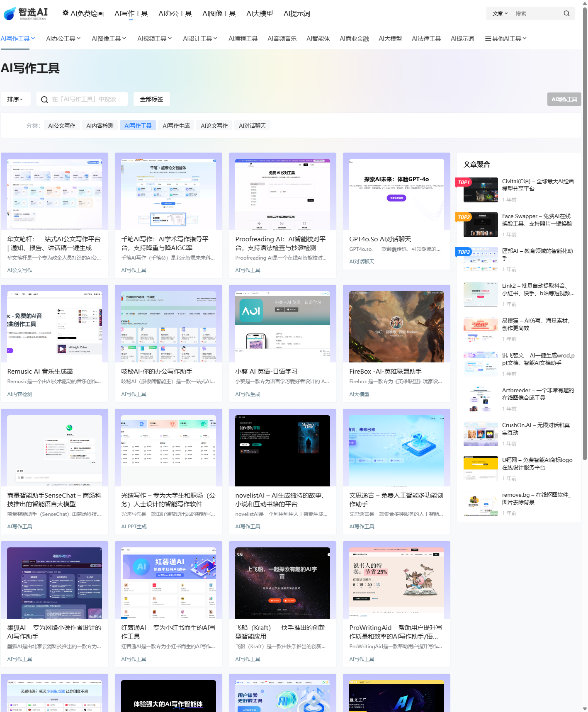Click in the 在「AI写作工具」中搜索 field
This screenshot has width=588, height=712.
[x=87, y=100]
